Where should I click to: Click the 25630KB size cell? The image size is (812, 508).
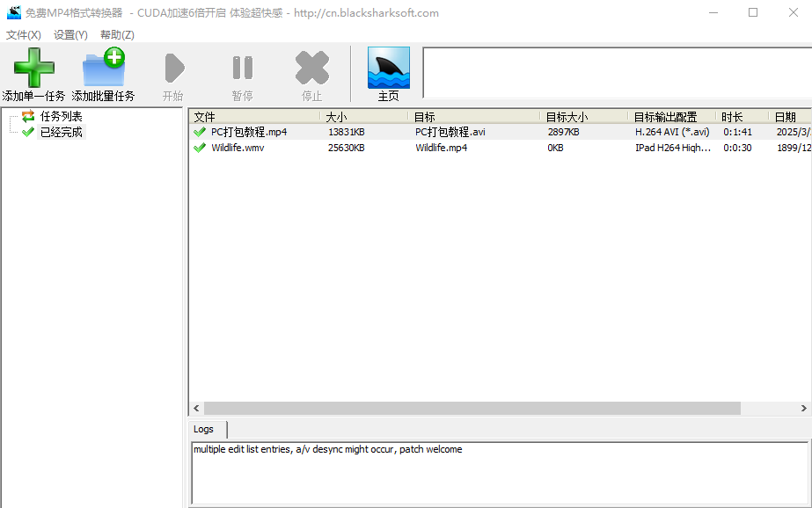tap(347, 148)
